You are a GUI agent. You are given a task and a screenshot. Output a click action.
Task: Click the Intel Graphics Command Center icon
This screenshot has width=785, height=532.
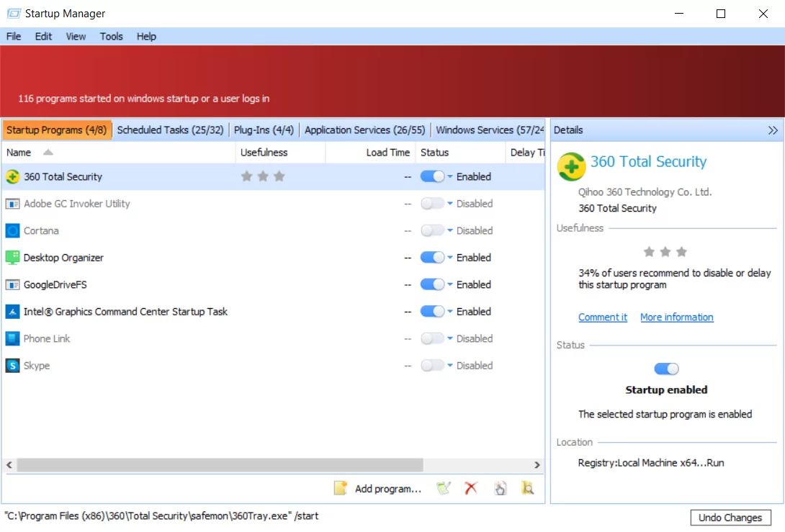pyautogui.click(x=12, y=312)
